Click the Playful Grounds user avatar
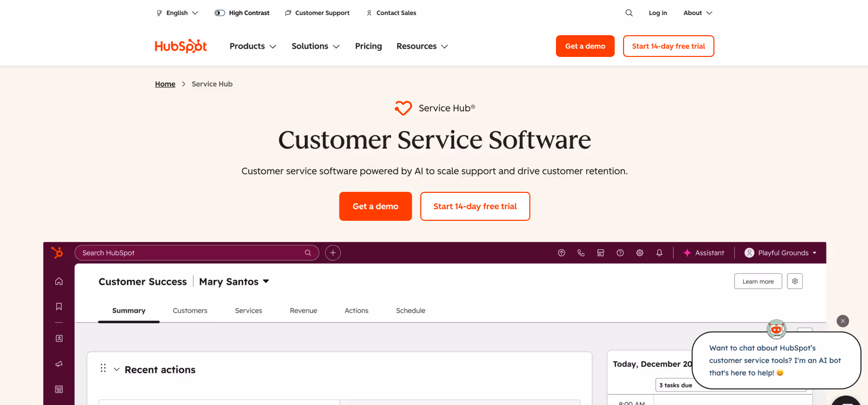Image resolution: width=868 pixels, height=405 pixels. tap(749, 253)
